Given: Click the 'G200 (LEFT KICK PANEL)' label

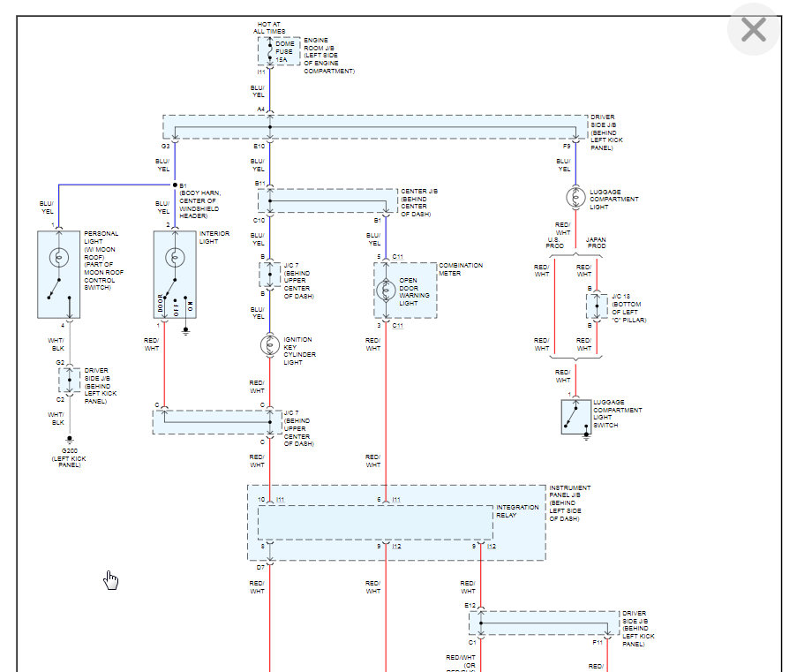Looking at the screenshot, I should 69,457.
